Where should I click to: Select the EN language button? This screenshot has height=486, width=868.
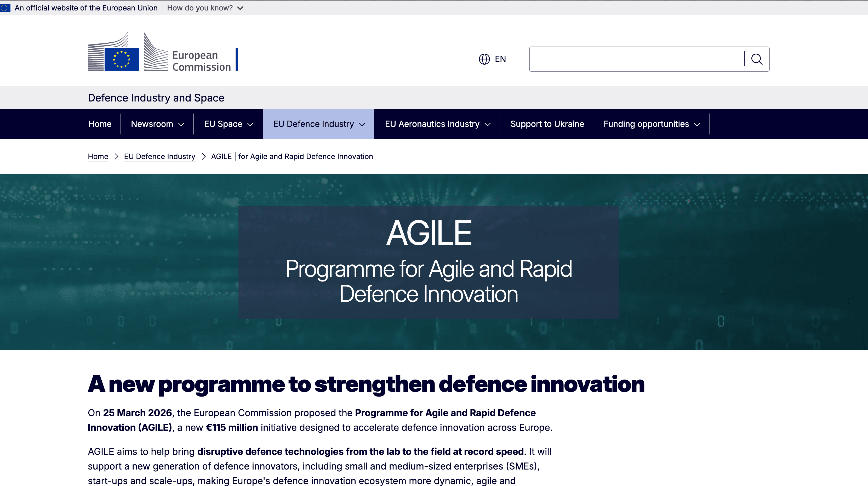(x=492, y=59)
